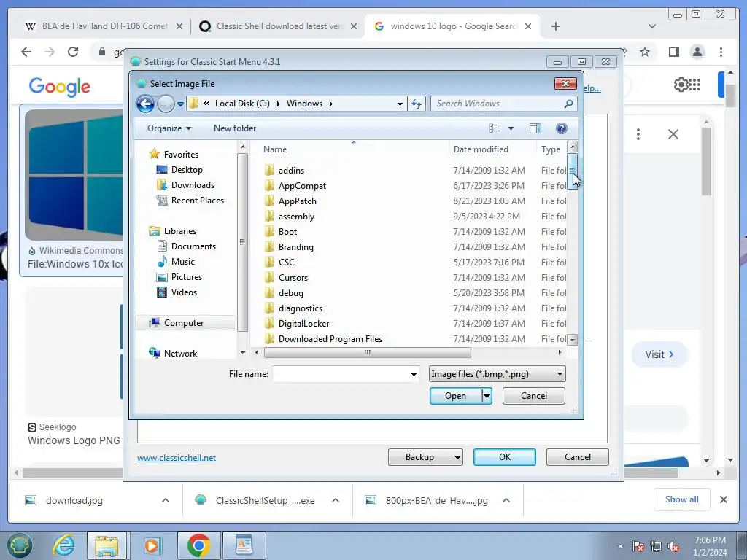Viewport: 747px width, 560px height.
Task: Click the File name input box
Action: (341, 374)
